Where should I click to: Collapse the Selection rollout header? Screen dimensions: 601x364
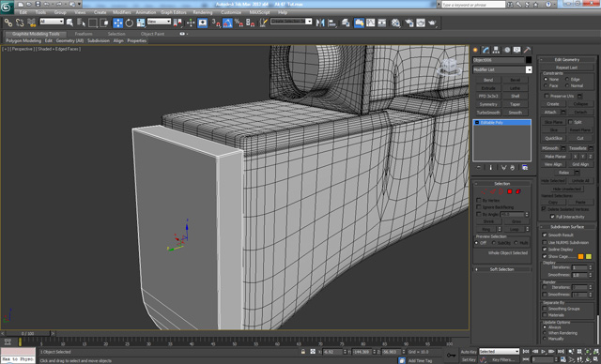point(501,184)
